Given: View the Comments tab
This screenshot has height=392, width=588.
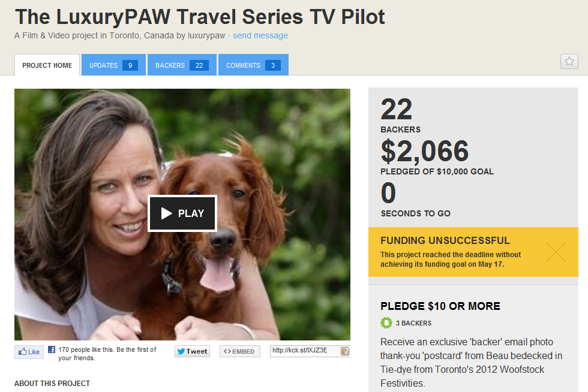Looking at the screenshot, I should point(253,65).
